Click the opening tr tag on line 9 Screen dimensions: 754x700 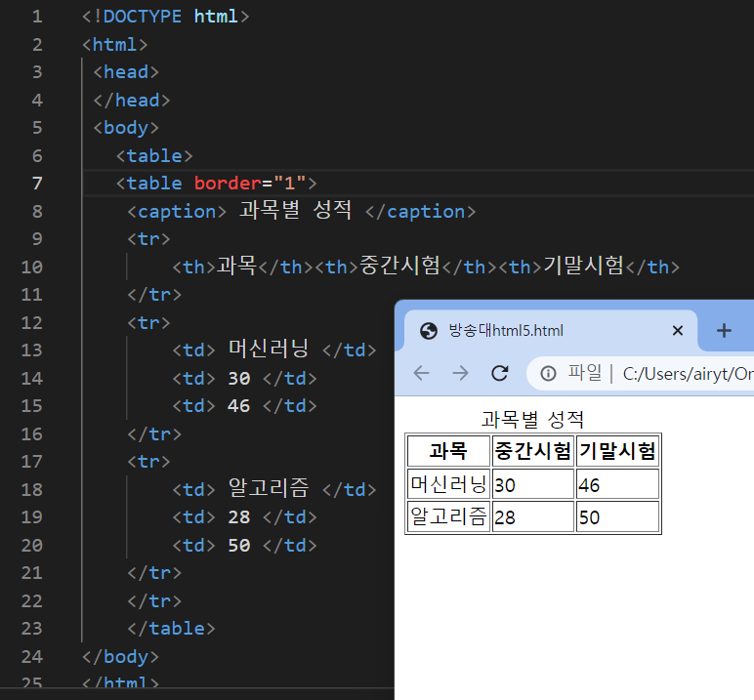coord(148,239)
